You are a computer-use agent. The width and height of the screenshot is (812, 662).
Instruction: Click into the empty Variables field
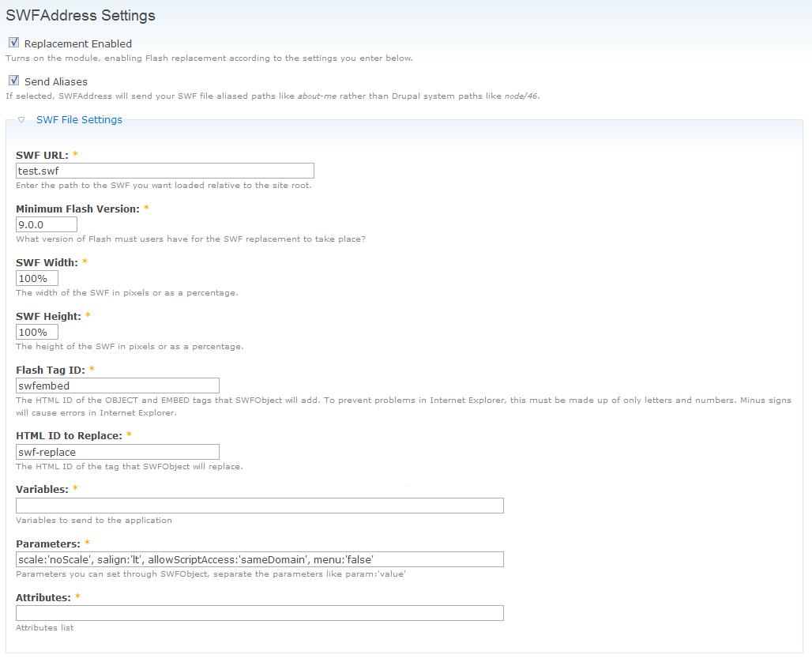[259, 506]
